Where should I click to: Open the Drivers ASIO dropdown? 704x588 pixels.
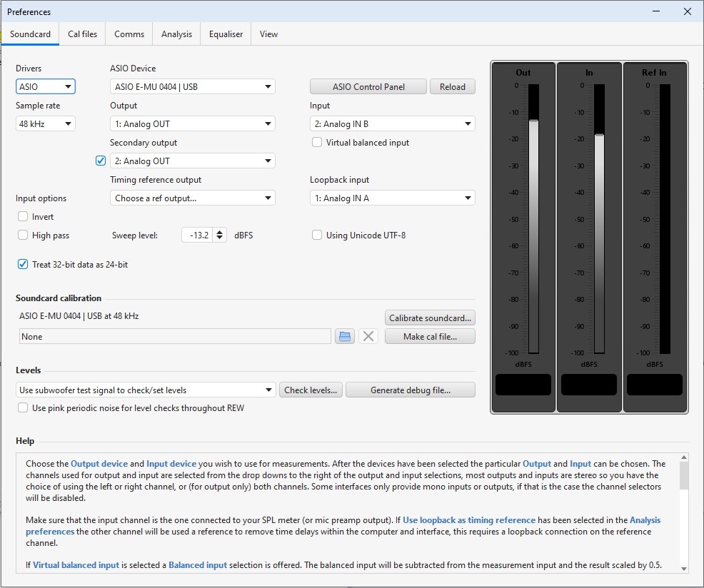pyautogui.click(x=46, y=86)
